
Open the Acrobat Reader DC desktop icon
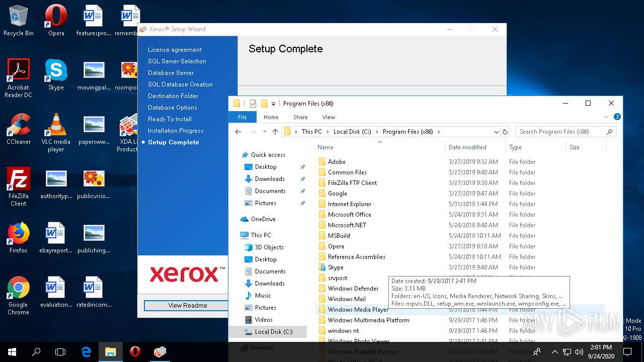pos(19,78)
